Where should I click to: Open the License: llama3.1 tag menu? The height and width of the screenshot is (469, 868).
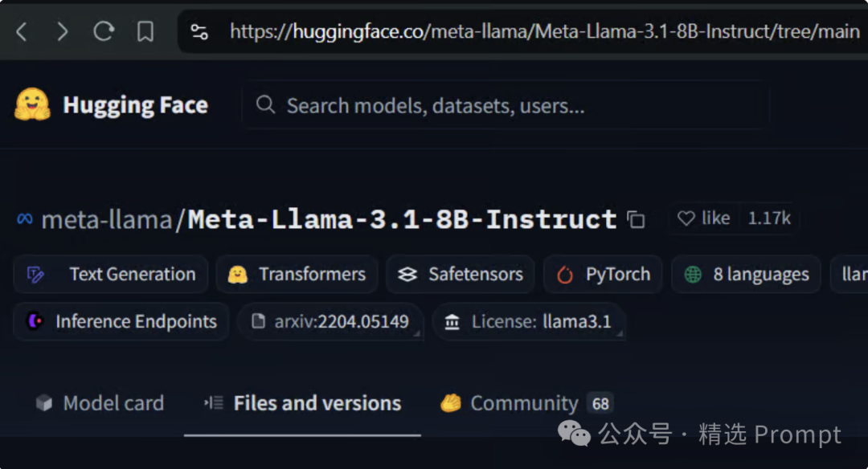tap(529, 321)
